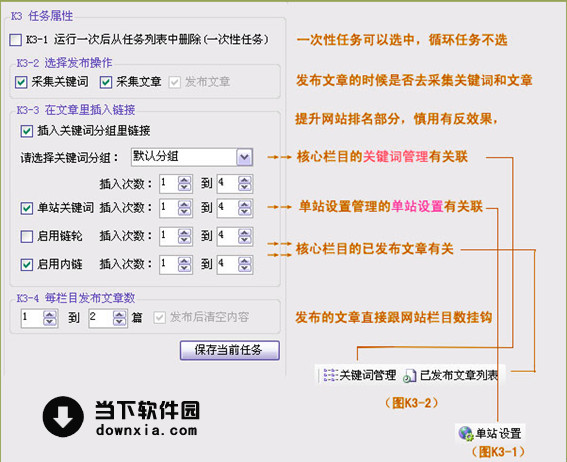The height and width of the screenshot is (462, 567).
Task: Click maximum stepper arrows in 启用链轮 row
Action: pyautogui.click(x=245, y=236)
